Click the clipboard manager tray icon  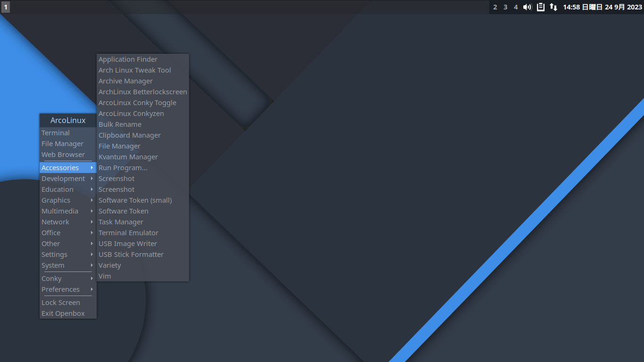(x=541, y=7)
